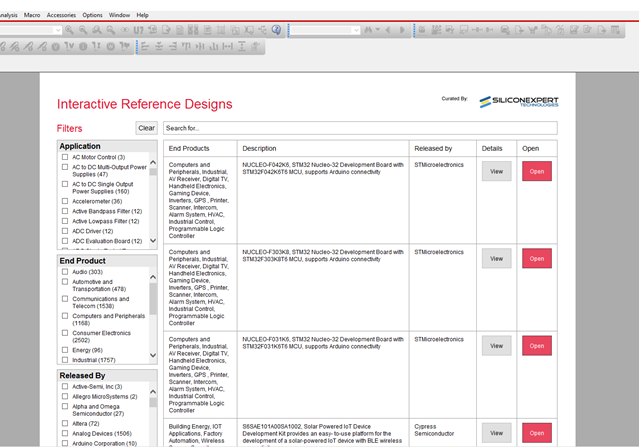
Task: Tick the ADC Driver (12) checkbox
Action: tap(65, 231)
